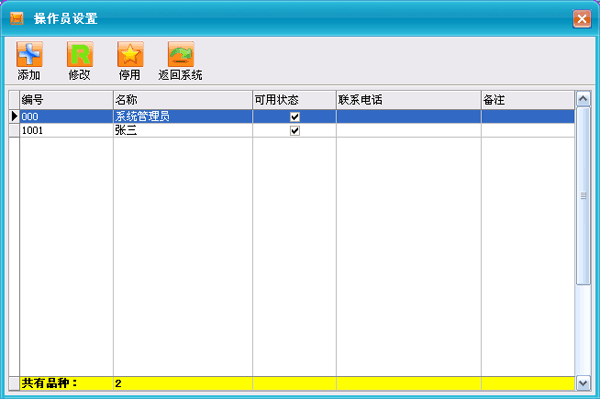The height and width of the screenshot is (399, 600).
Task: Sort by the 名称 column header
Action: 183,100
